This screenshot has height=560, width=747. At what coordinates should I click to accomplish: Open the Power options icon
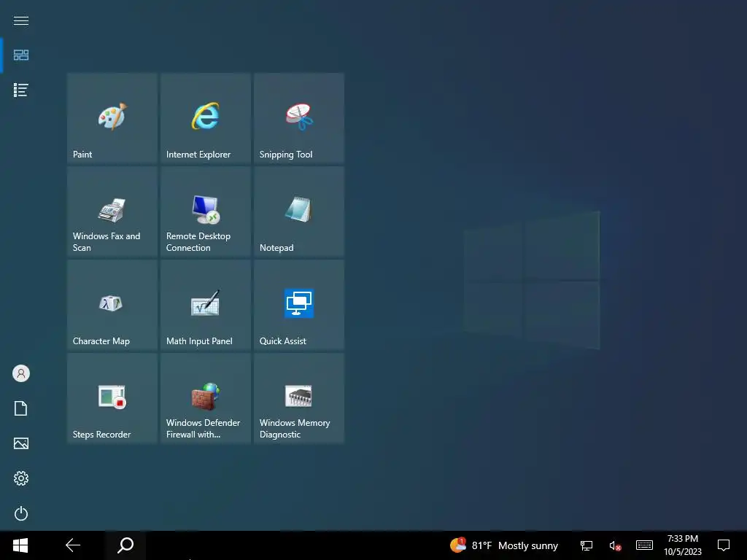pyautogui.click(x=21, y=513)
